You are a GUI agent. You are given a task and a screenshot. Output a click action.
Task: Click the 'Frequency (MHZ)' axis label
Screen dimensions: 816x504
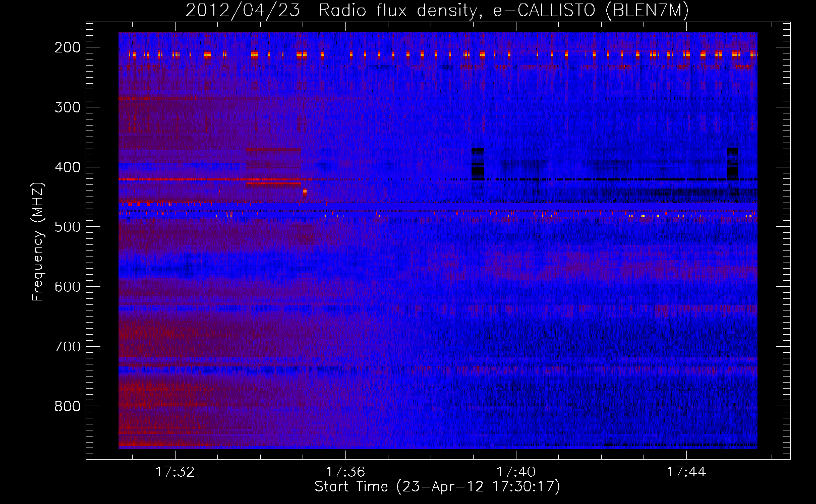tap(38, 241)
